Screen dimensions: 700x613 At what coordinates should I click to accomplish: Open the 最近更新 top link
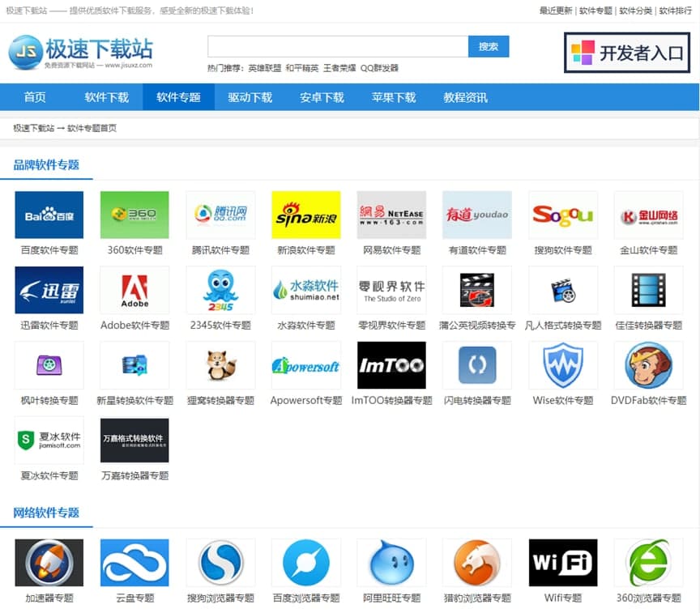555,11
